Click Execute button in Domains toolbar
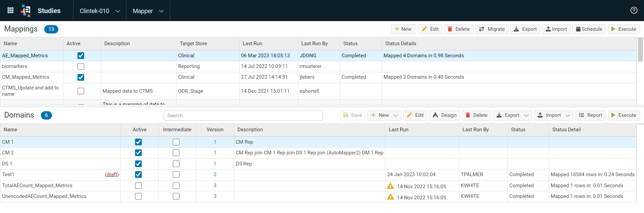This screenshot has height=213, width=644. tap(624, 115)
